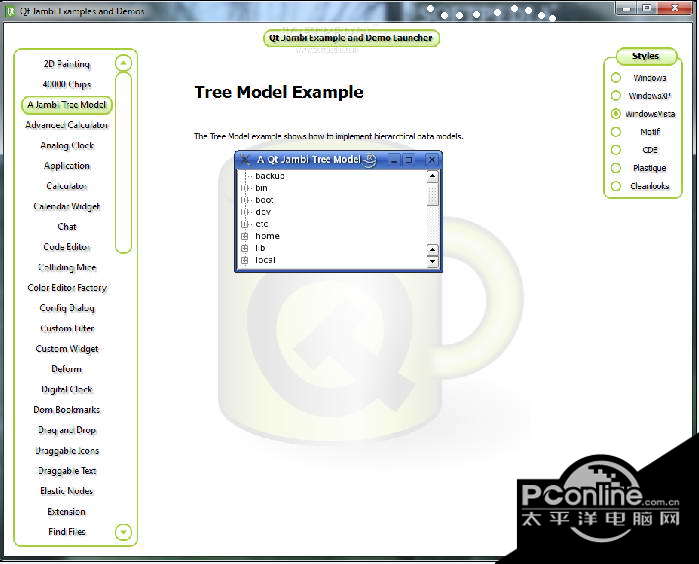Open the Config Dialog example
The width and height of the screenshot is (699, 564).
click(x=67, y=308)
